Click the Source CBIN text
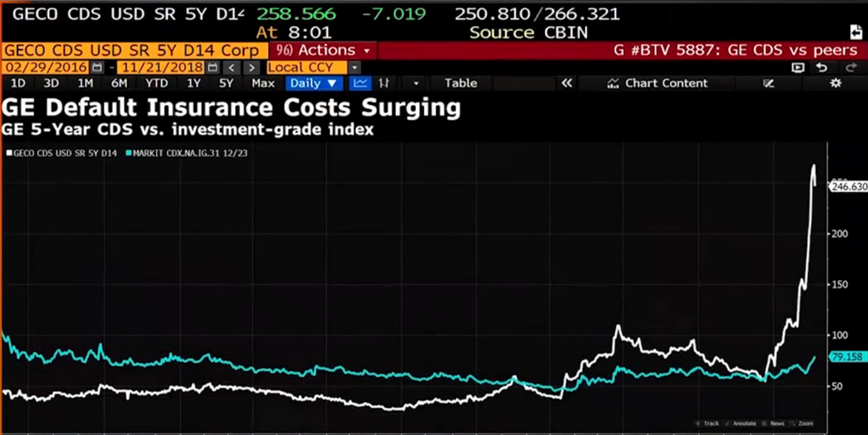The image size is (868, 435). pos(528,33)
